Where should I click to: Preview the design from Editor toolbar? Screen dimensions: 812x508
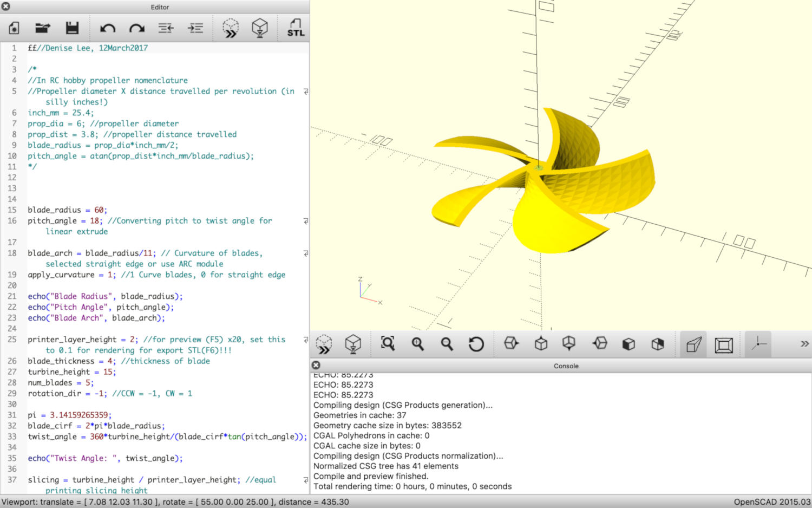tap(231, 28)
